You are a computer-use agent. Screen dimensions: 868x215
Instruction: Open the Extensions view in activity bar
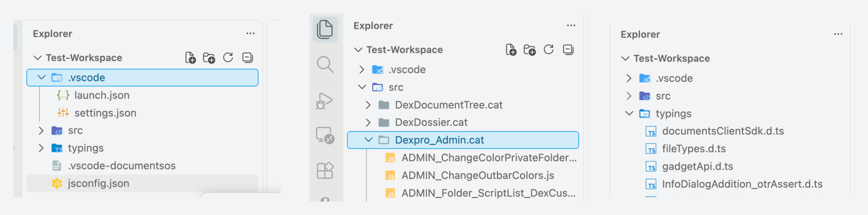(x=325, y=170)
